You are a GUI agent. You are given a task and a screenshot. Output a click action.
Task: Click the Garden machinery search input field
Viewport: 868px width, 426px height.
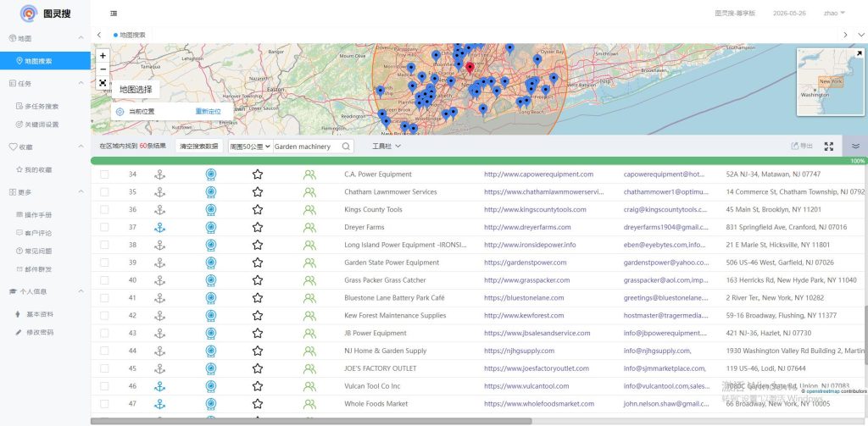coord(305,147)
